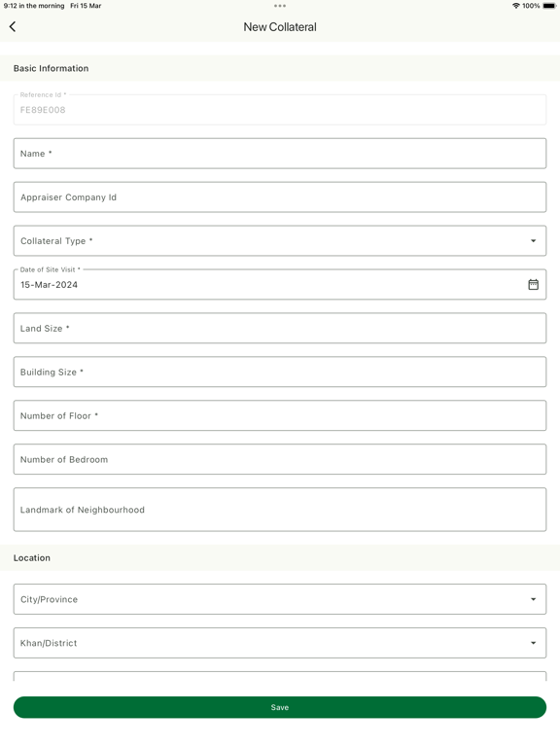Select the Appraiser Company Id field
The height and width of the screenshot is (747, 560).
pyautogui.click(x=280, y=197)
